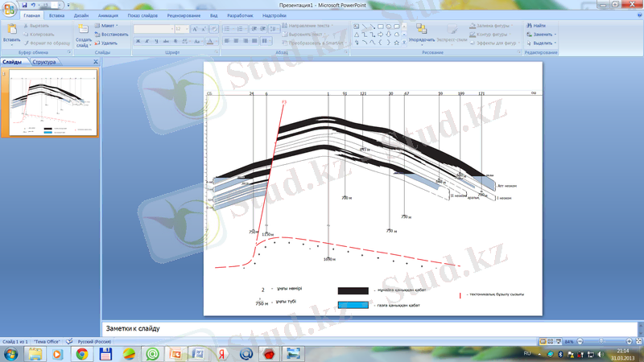Toggle italic text formatting
This screenshot has height=362, width=644.
(148, 41)
